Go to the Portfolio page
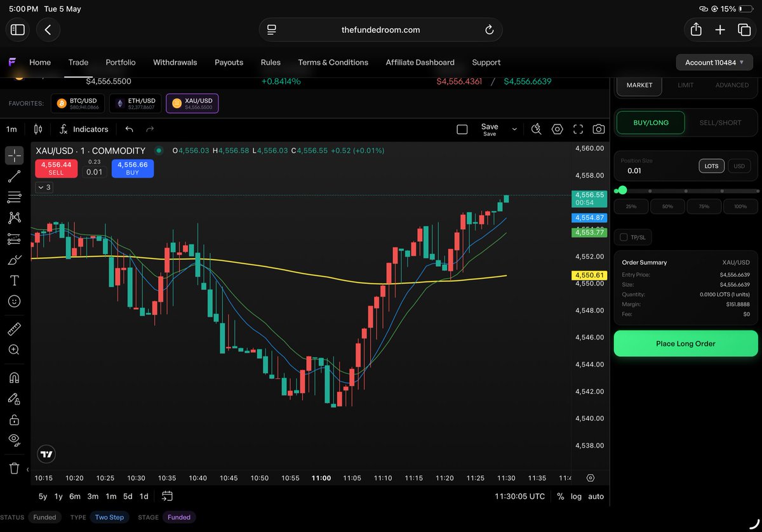This screenshot has height=532, width=762. [x=121, y=62]
